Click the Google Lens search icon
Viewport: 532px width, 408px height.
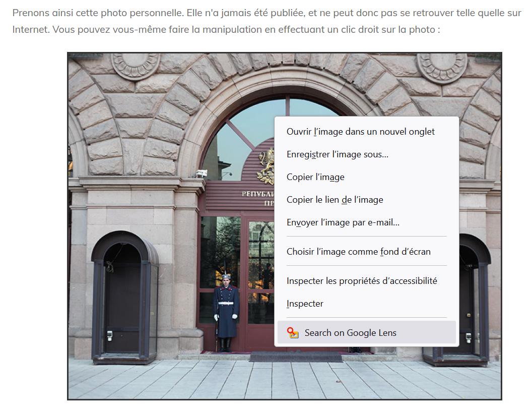[293, 332]
